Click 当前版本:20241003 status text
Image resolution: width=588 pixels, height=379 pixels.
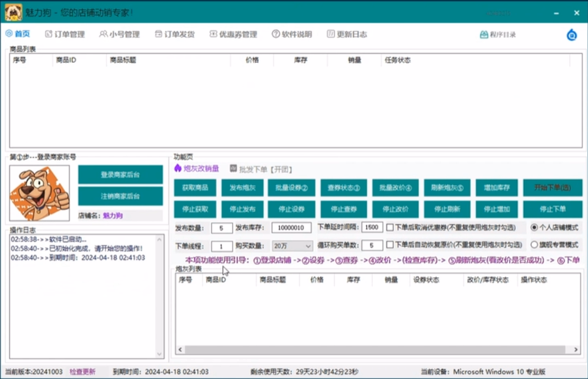click(34, 372)
